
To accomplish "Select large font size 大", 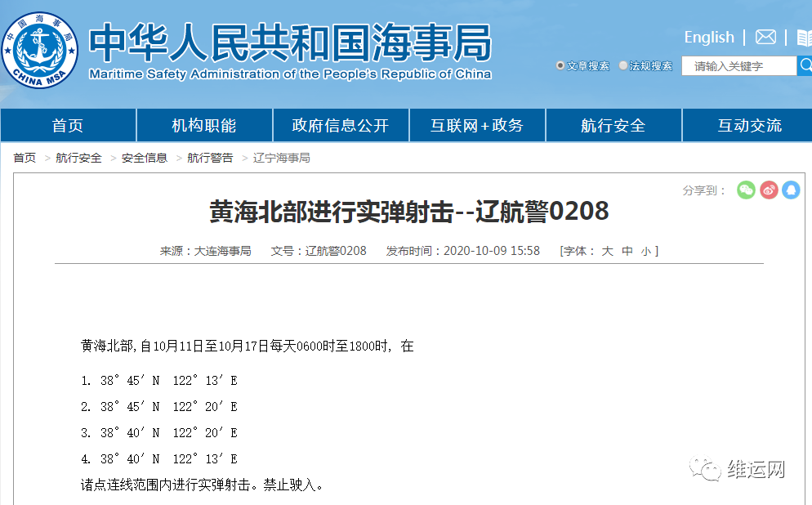I will [x=607, y=250].
